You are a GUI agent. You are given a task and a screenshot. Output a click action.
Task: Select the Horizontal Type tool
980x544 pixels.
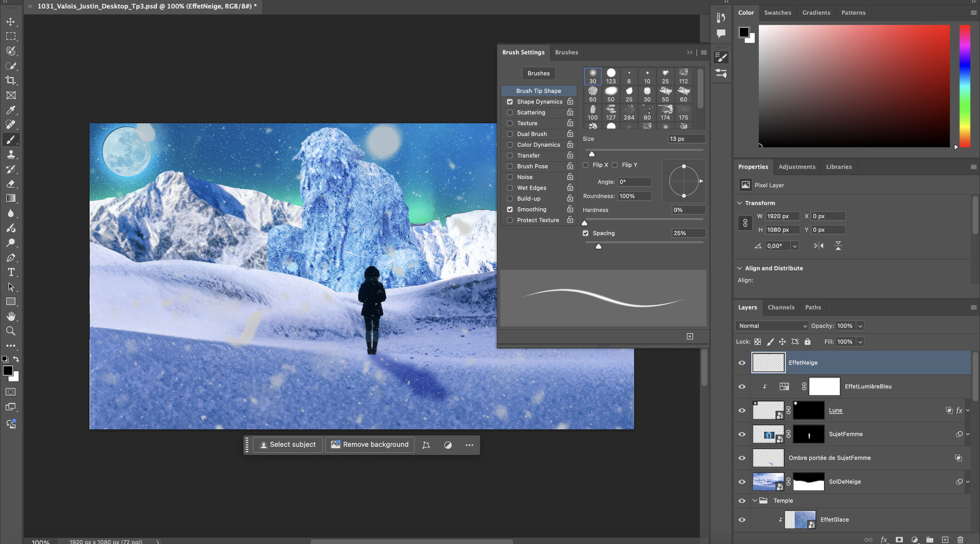point(11,272)
